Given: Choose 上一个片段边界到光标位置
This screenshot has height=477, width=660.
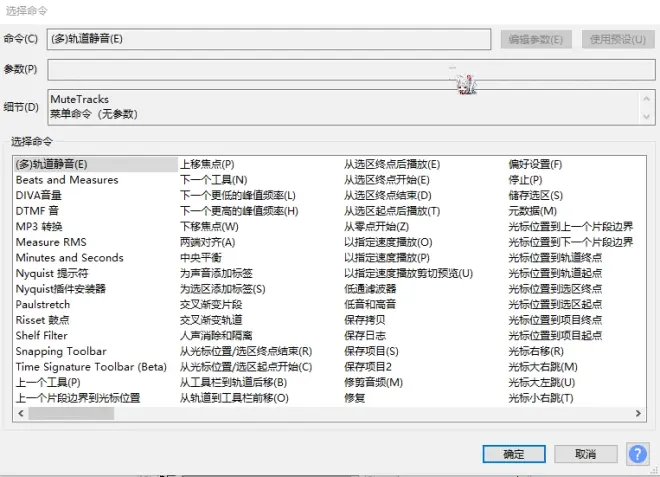Looking at the screenshot, I should click(78, 398).
